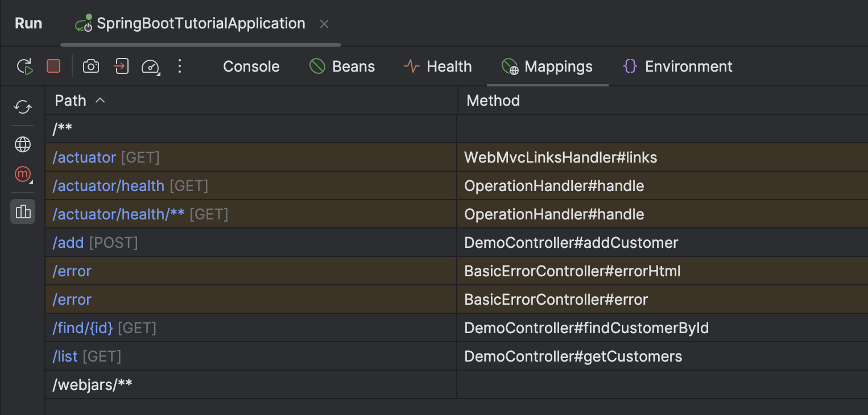Refresh mappings using the sidebar refresh icon
Image resolution: width=868 pixels, height=415 pixels.
coord(22,107)
